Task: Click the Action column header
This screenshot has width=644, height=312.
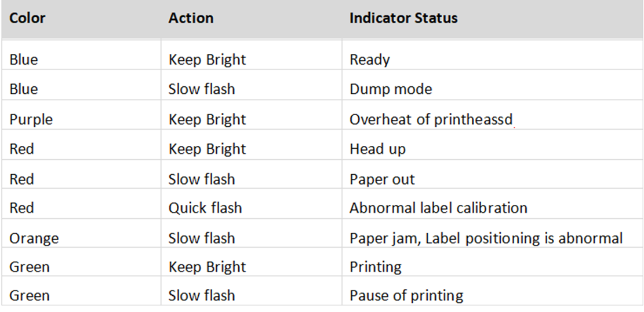Action: click(x=191, y=18)
